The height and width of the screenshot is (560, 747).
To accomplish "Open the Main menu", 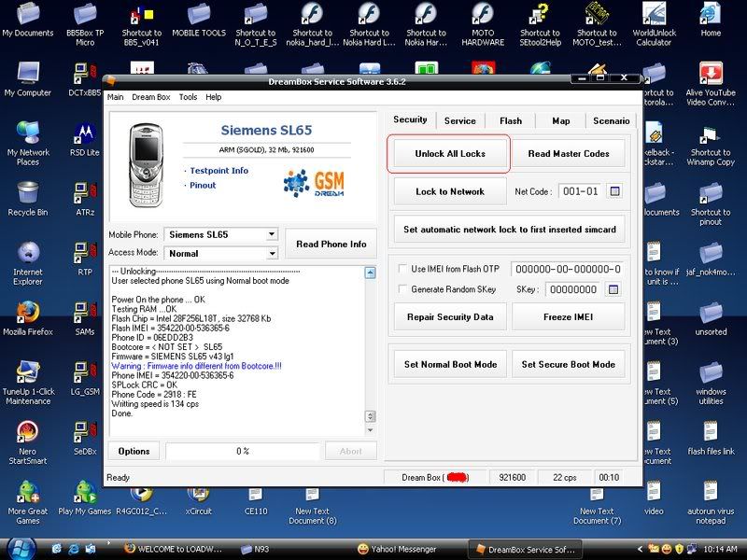I will (x=115, y=97).
